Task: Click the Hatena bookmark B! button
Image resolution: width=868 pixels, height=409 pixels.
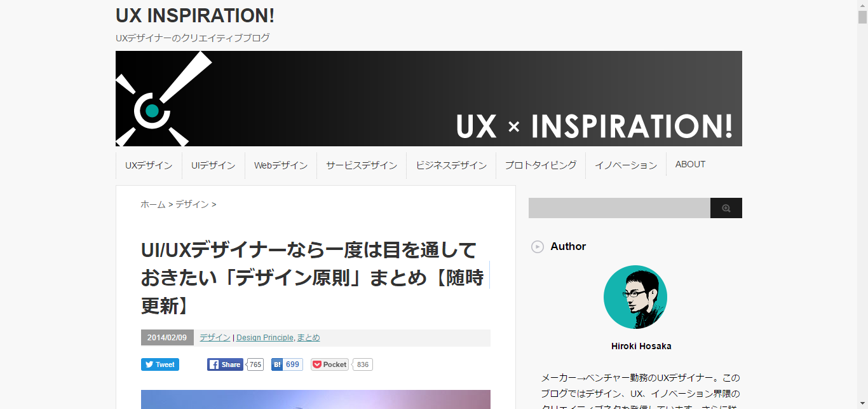Action: point(287,364)
